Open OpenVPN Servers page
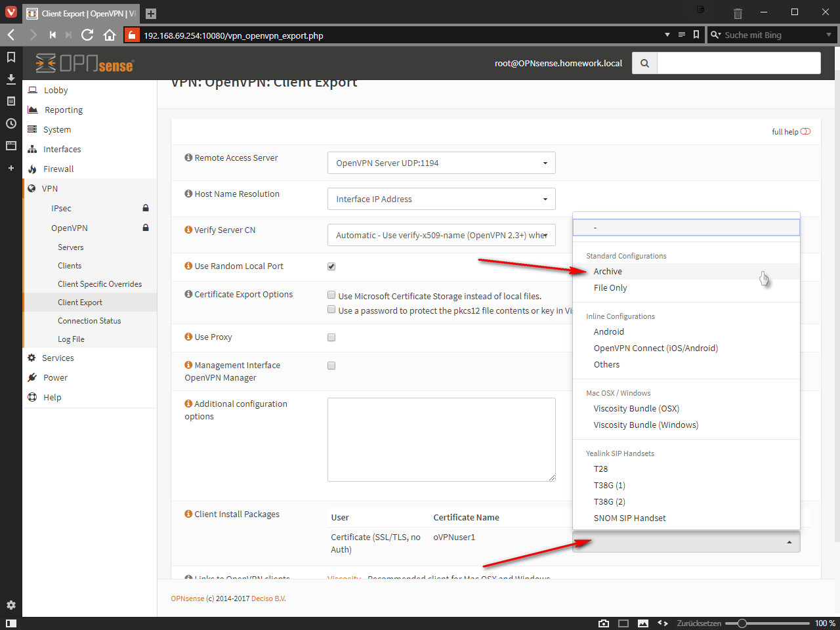This screenshot has height=630, width=840. click(x=90, y=247)
